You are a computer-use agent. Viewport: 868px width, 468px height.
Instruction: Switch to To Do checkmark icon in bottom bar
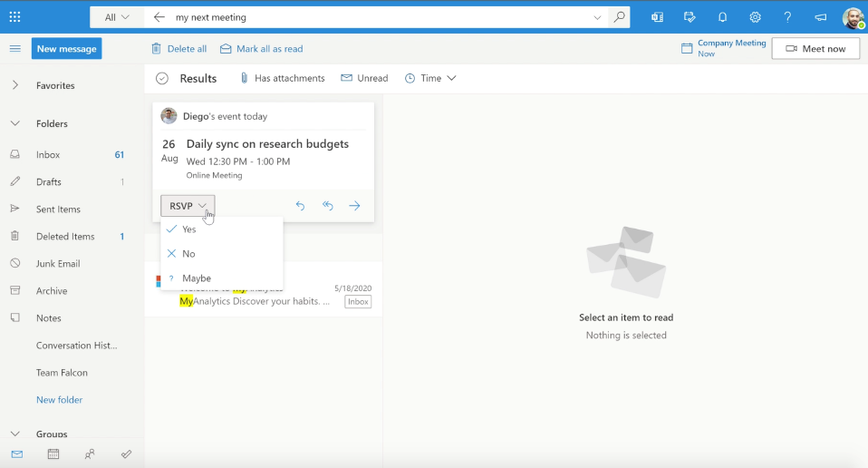click(x=126, y=454)
